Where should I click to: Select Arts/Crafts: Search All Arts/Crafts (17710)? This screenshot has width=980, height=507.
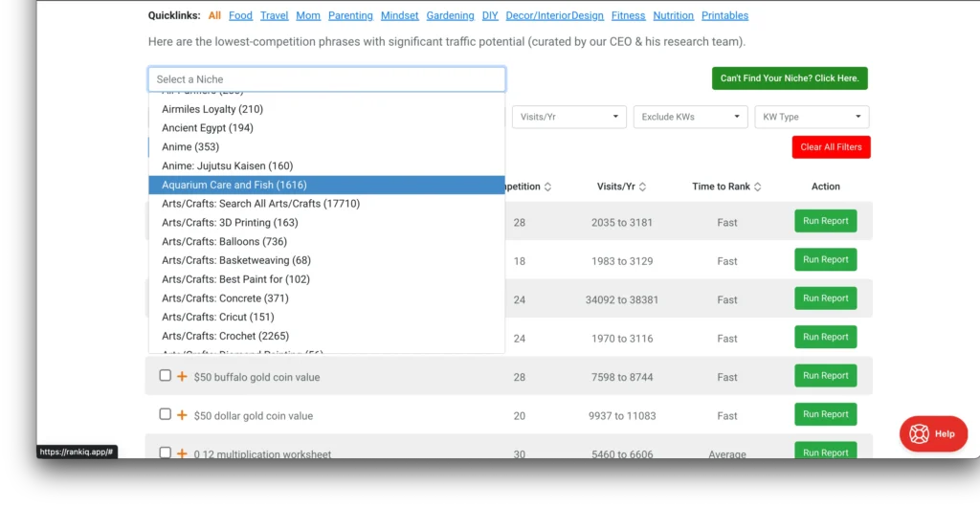tap(326, 204)
